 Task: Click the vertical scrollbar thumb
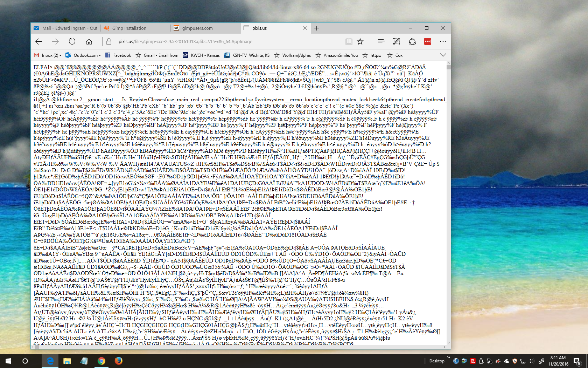448,67
